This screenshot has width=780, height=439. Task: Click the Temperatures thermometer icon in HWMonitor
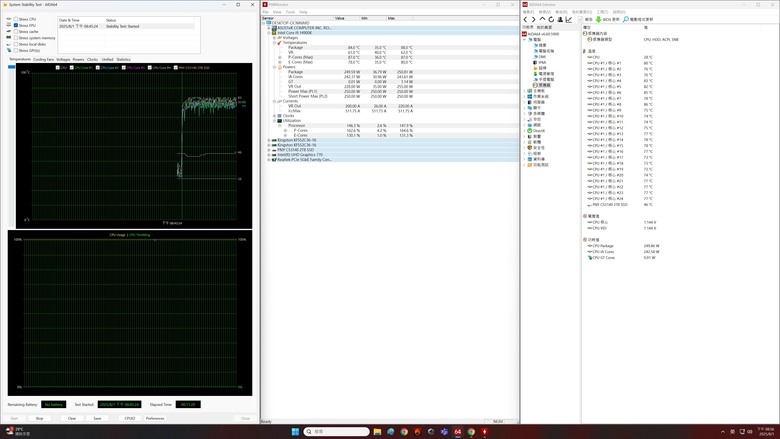pos(280,43)
